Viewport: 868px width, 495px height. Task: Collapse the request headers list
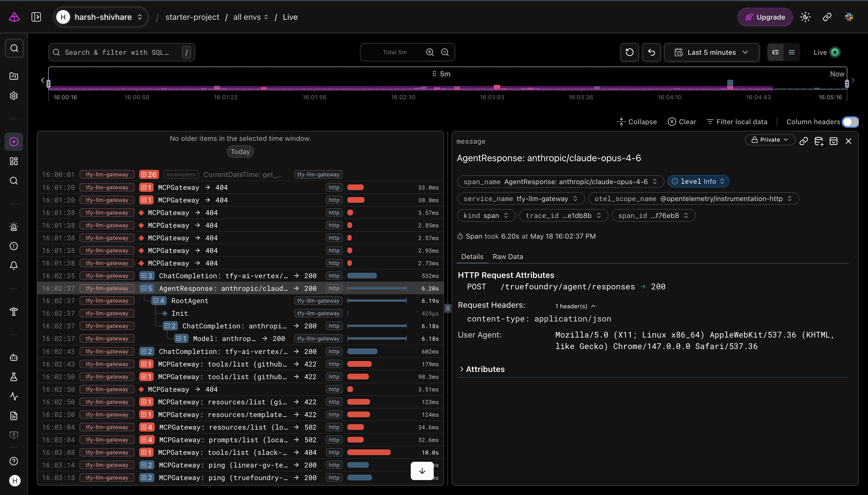pos(575,306)
